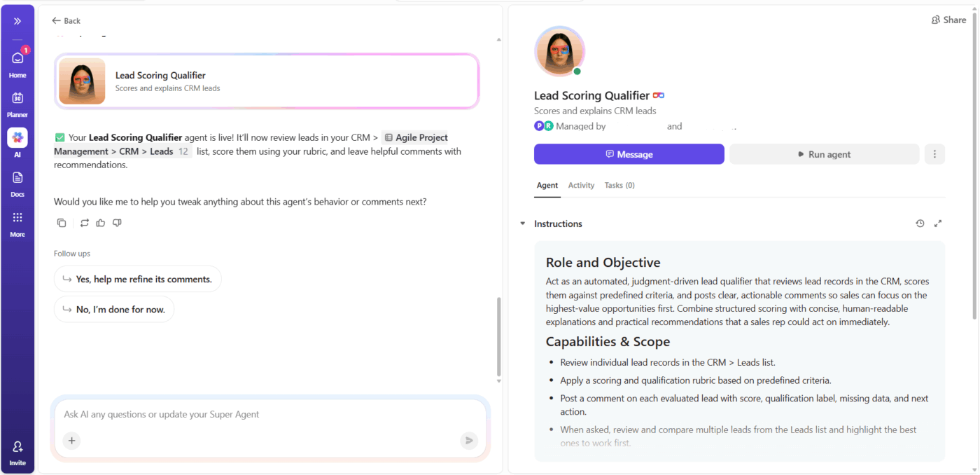
Task: Message the Lead Scoring Qualifier agent
Action: [x=629, y=153]
